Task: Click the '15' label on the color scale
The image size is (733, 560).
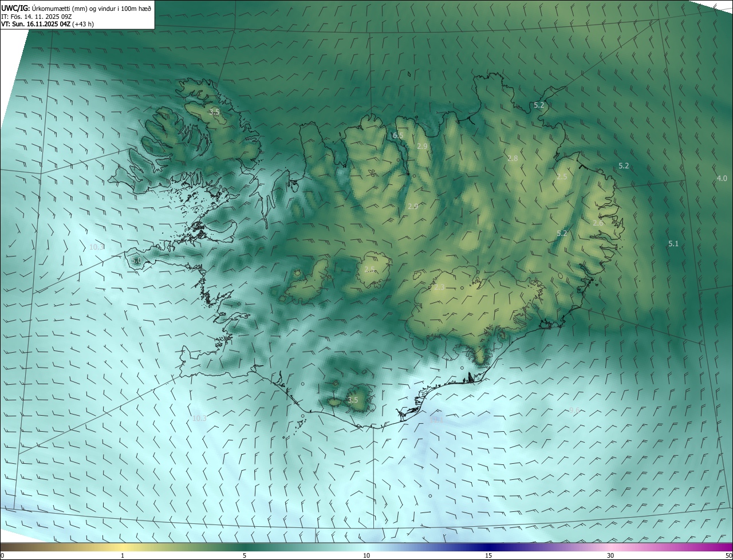Action: click(488, 555)
